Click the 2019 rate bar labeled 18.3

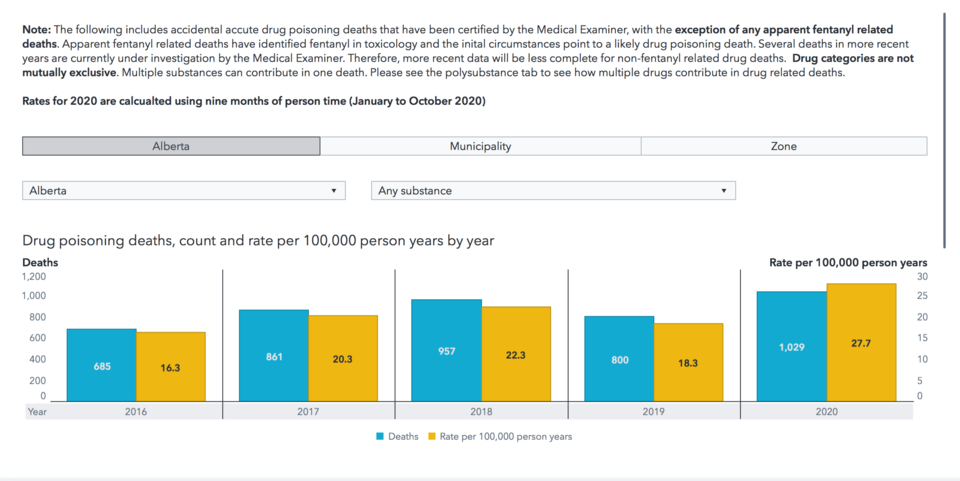coord(688,362)
